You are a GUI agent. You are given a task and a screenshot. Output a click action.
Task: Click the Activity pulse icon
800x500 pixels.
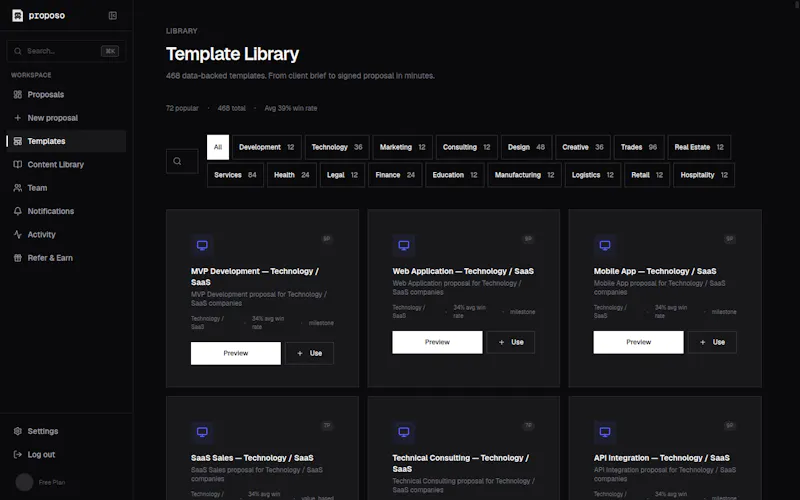pos(18,235)
